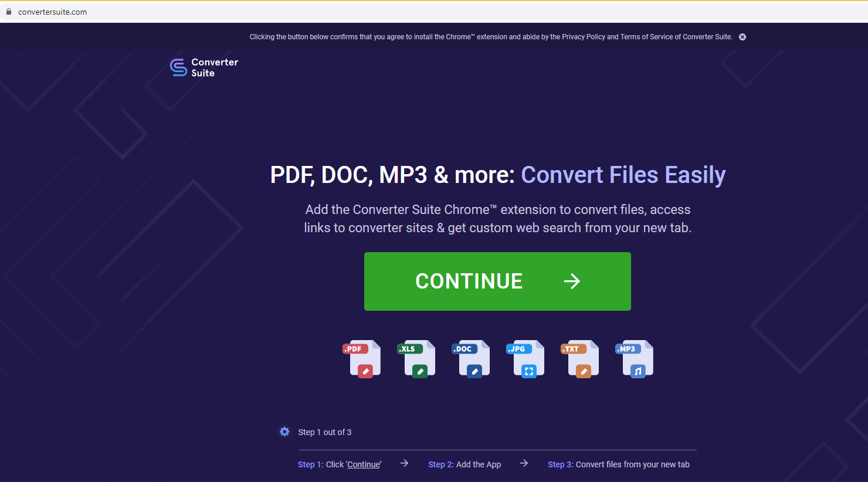Focus the convertersuite.com address bar
This screenshot has width=868, height=482.
pyautogui.click(x=434, y=12)
